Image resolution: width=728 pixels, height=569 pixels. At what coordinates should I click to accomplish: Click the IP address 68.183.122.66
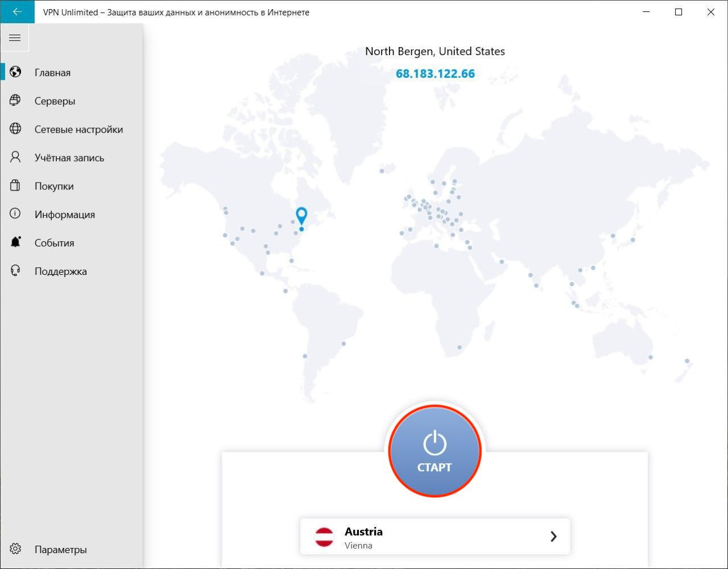click(435, 74)
